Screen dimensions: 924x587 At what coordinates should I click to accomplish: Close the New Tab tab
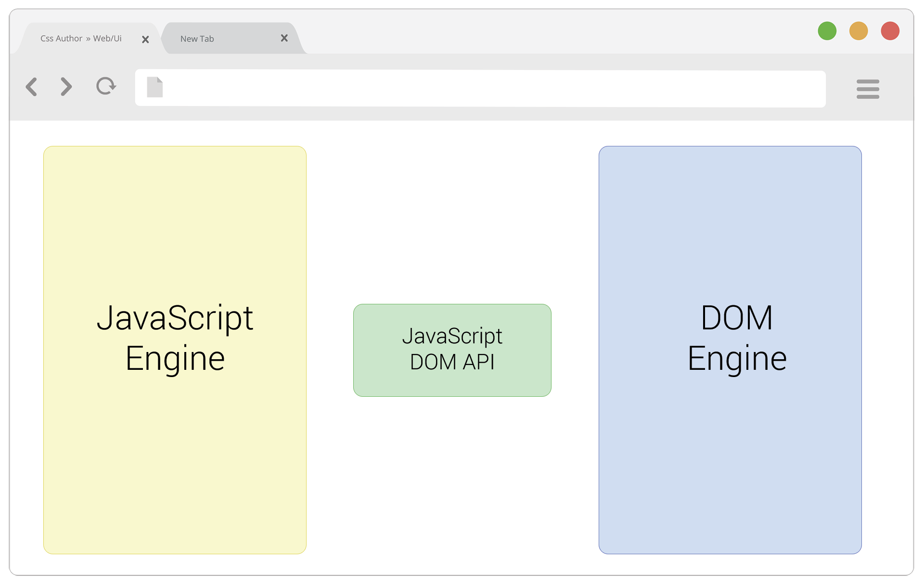click(x=284, y=38)
